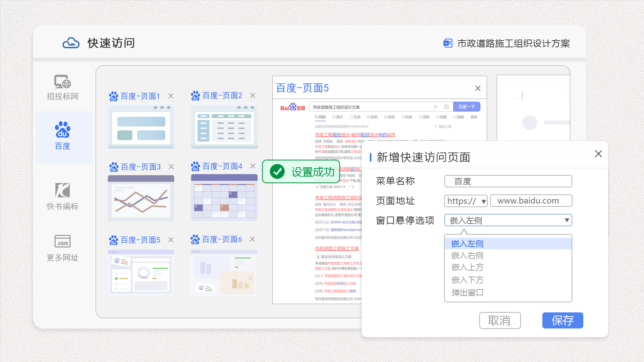Image resolution: width=644 pixels, height=362 pixels.
Task: Expand the https:// protocol dropdown
Action: [466, 201]
